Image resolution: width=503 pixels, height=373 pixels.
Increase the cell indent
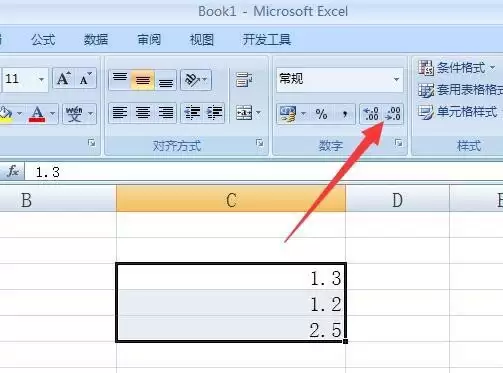(214, 113)
